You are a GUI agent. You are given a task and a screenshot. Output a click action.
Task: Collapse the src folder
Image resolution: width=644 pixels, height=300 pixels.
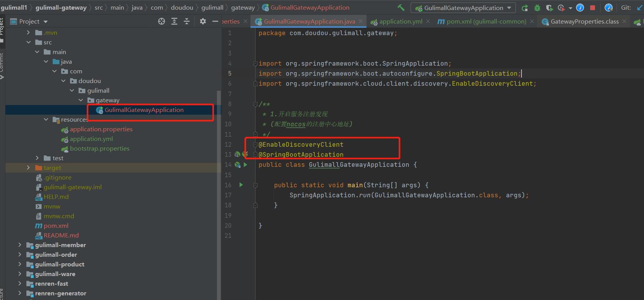pos(28,42)
